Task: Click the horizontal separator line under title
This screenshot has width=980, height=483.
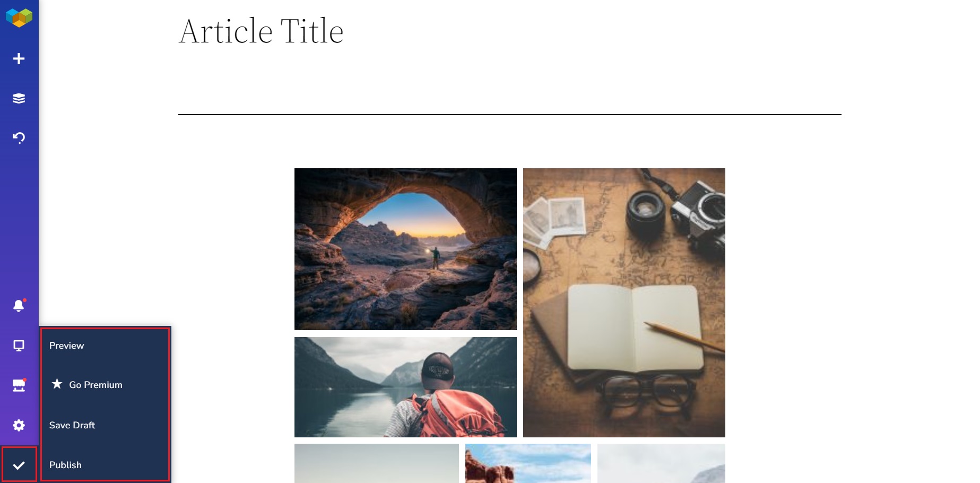Action: (510, 114)
